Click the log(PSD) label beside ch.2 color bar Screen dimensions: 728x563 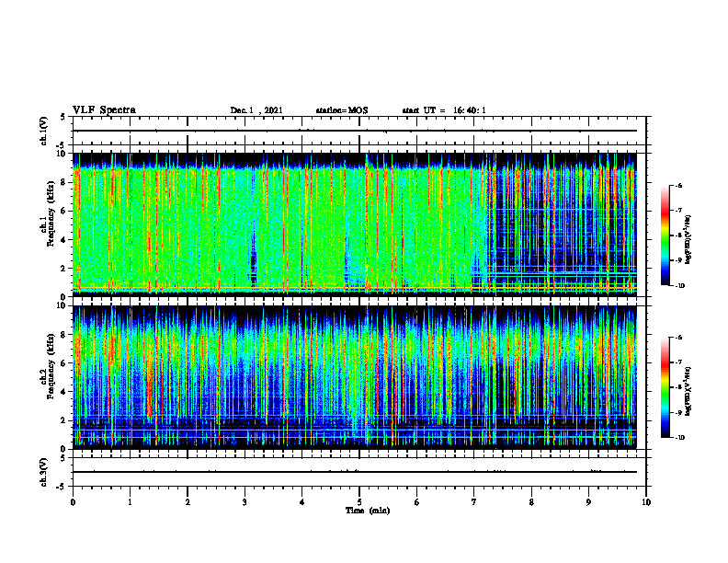click(x=688, y=391)
